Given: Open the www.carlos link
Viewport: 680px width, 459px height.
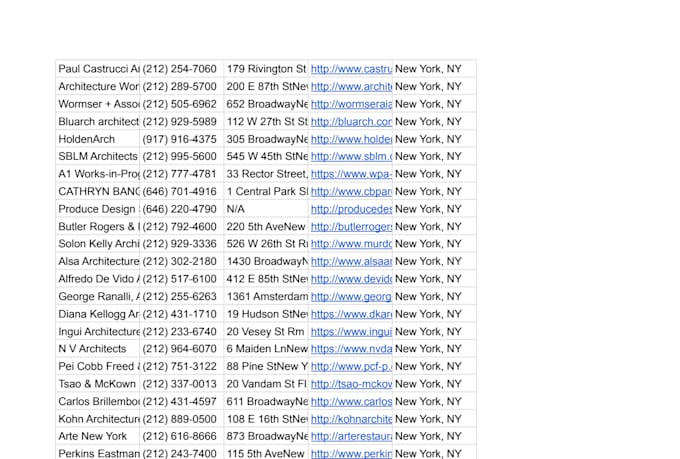Looking at the screenshot, I should coord(351,401).
